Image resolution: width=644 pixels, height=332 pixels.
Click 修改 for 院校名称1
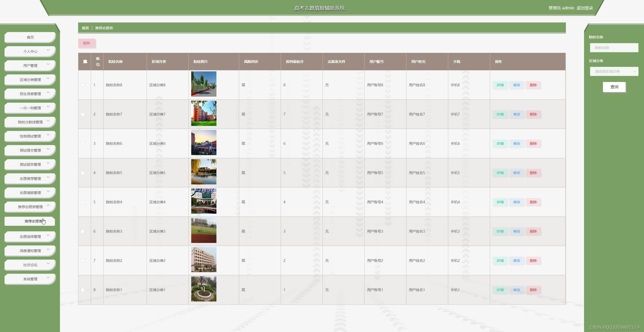click(x=517, y=290)
